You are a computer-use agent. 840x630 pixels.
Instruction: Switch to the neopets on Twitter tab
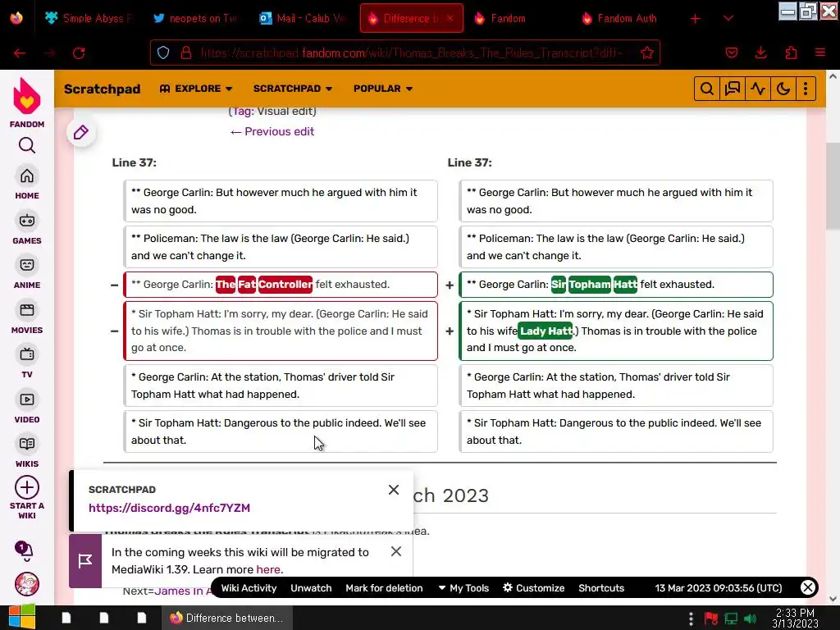click(x=195, y=18)
